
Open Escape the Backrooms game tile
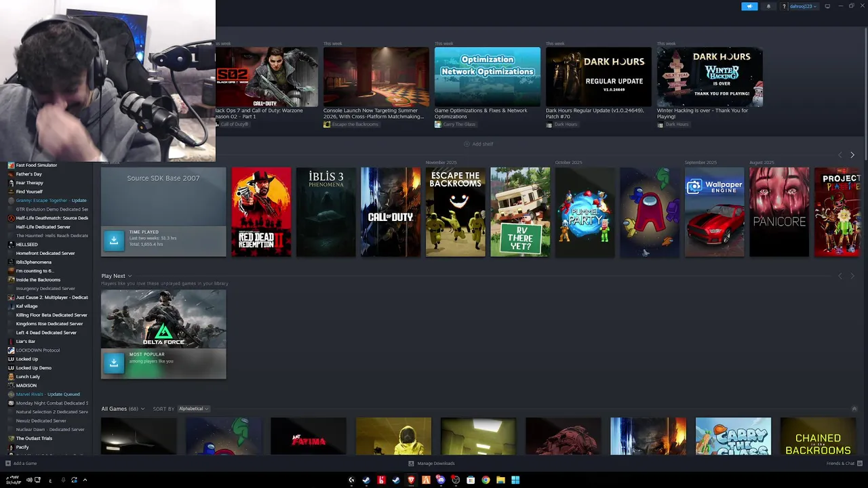[x=456, y=212]
